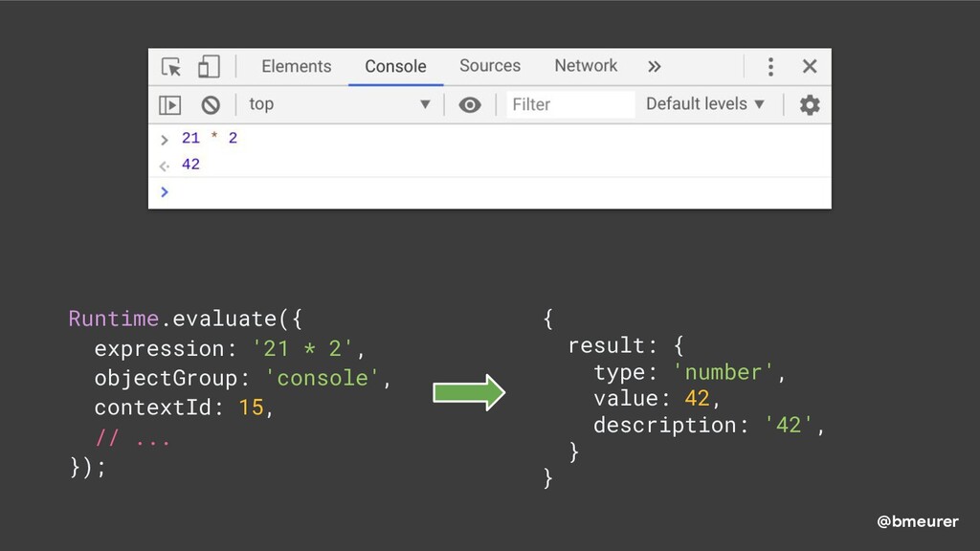Focus the empty console prompt line
This screenshot has height=551, width=980.
[489, 192]
